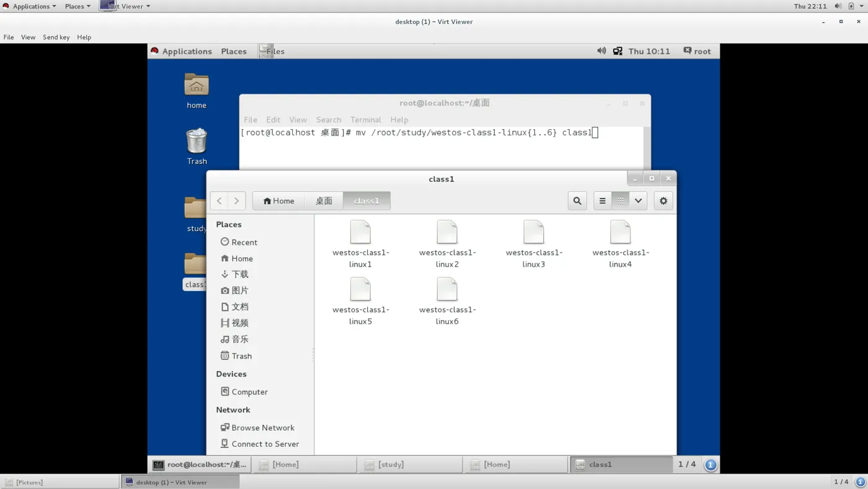The height and width of the screenshot is (489, 868).
Task: Open the terminal Help menu
Action: click(399, 120)
